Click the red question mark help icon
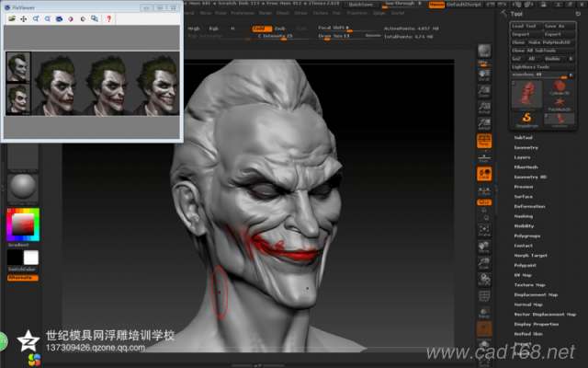The height and width of the screenshot is (368, 588). [x=108, y=18]
